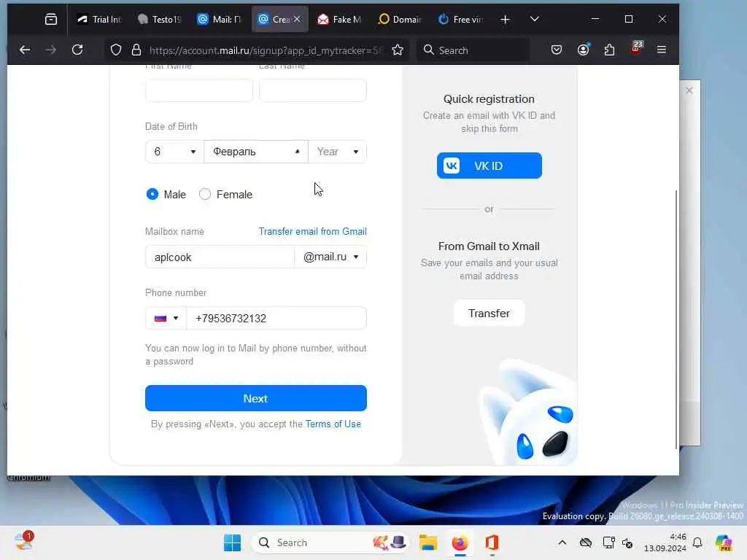Open a new browser tab

pos(505,19)
